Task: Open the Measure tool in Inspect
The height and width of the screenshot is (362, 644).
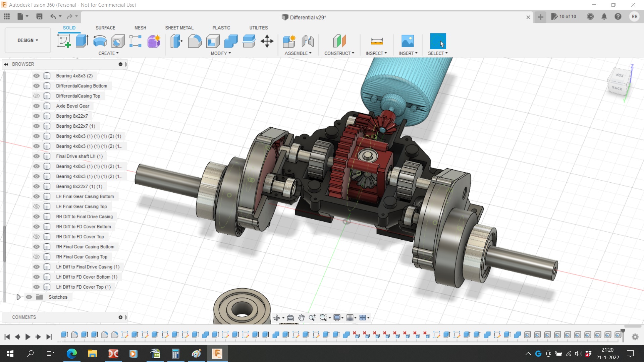Action: pos(377,41)
